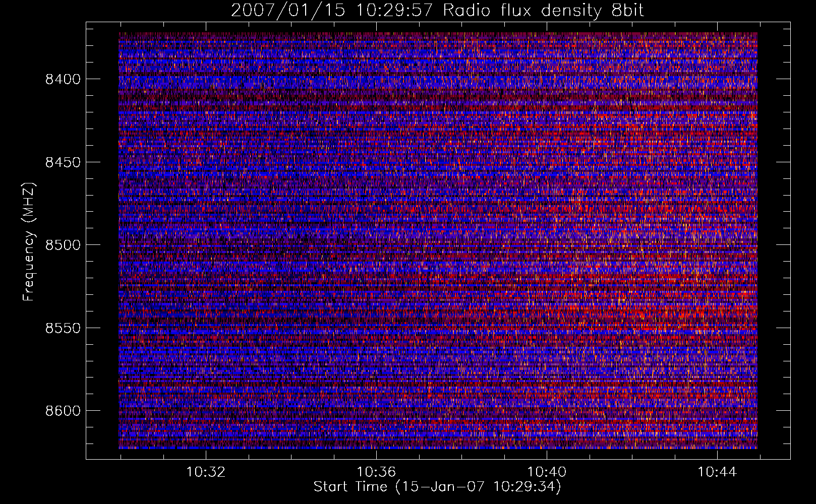The width and height of the screenshot is (816, 504).
Task: Click the 8450 frequency tick label
Action: click(63, 162)
